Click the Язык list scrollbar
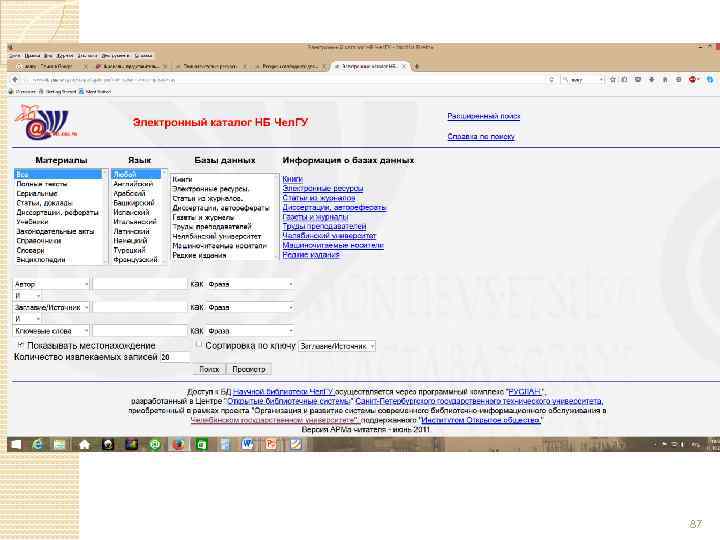Viewport: 720px width, 540px height. coord(164,217)
